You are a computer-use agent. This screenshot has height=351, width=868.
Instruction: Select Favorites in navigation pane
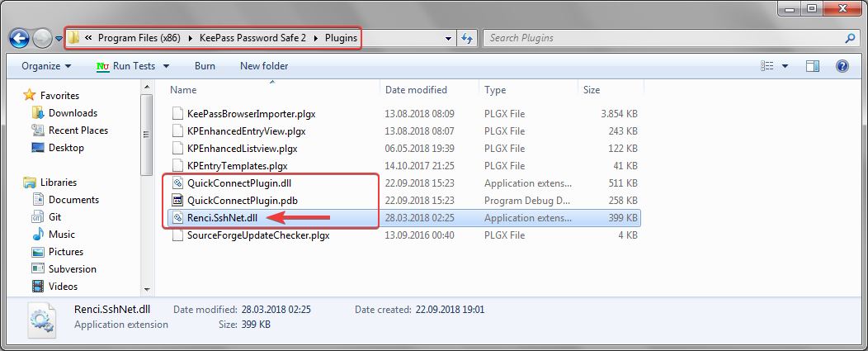click(x=59, y=95)
